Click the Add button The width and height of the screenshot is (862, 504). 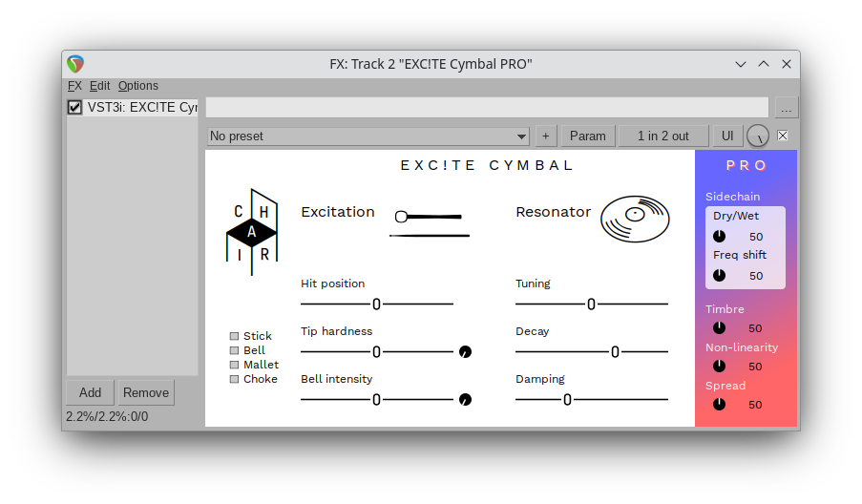tap(90, 392)
